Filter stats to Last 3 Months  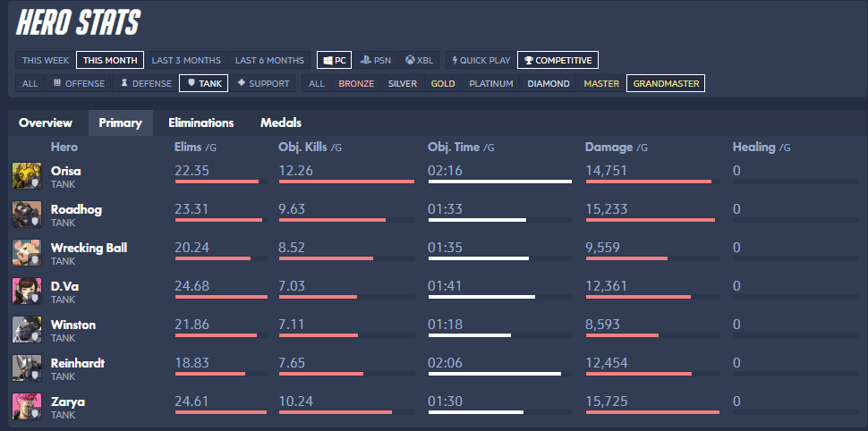coord(186,60)
